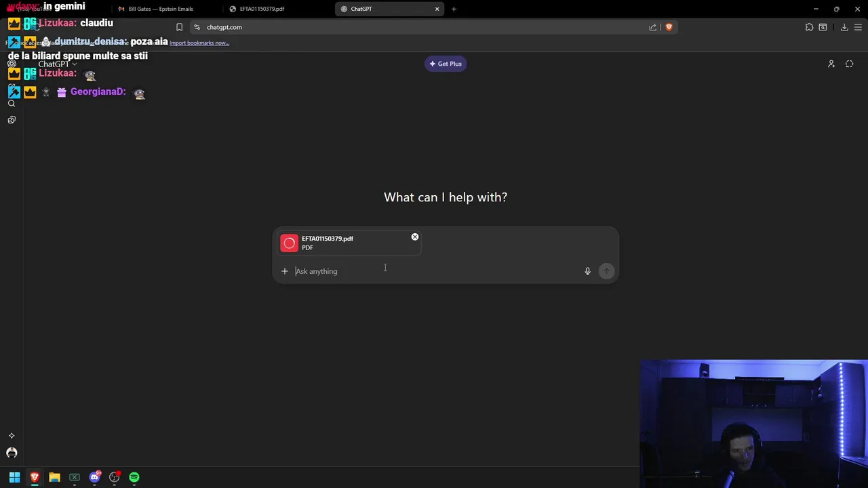This screenshot has height=488, width=868.
Task: Bookmark this page with the bookmark icon
Action: click(179, 27)
